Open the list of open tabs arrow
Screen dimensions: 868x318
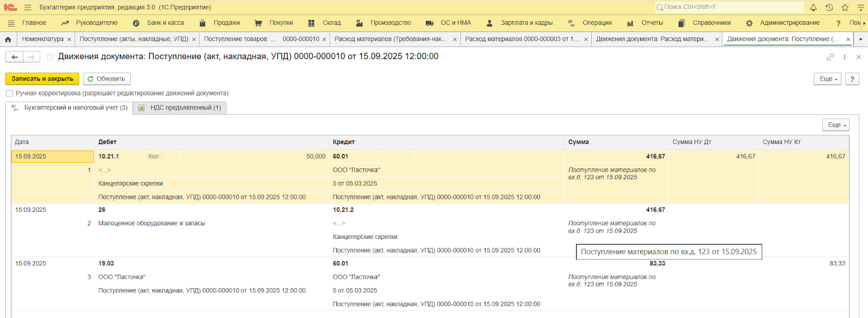point(860,40)
